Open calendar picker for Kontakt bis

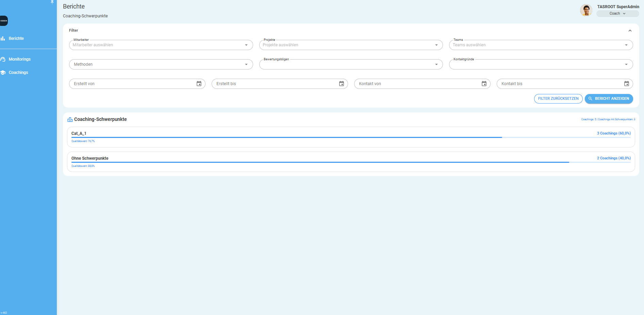pyautogui.click(x=627, y=84)
